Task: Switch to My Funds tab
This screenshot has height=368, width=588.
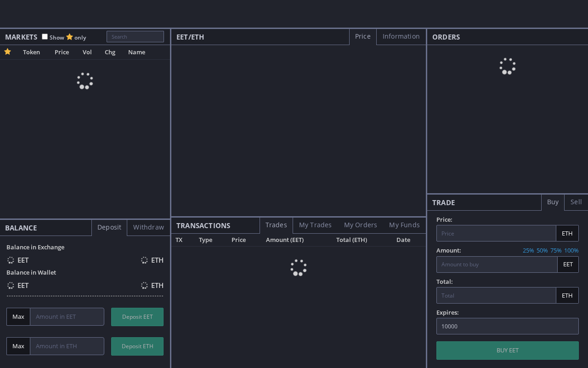Action: coord(404,225)
